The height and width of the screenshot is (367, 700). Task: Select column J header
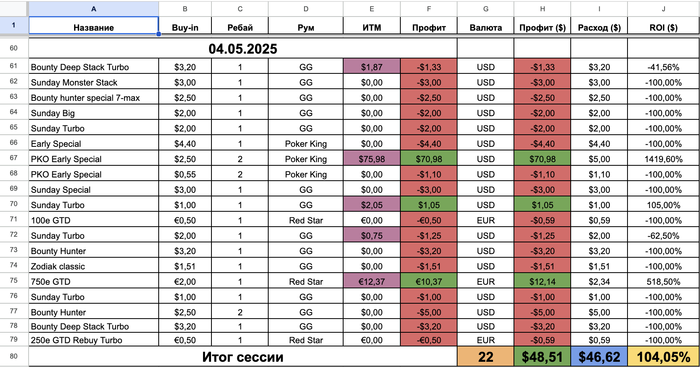(663, 8)
